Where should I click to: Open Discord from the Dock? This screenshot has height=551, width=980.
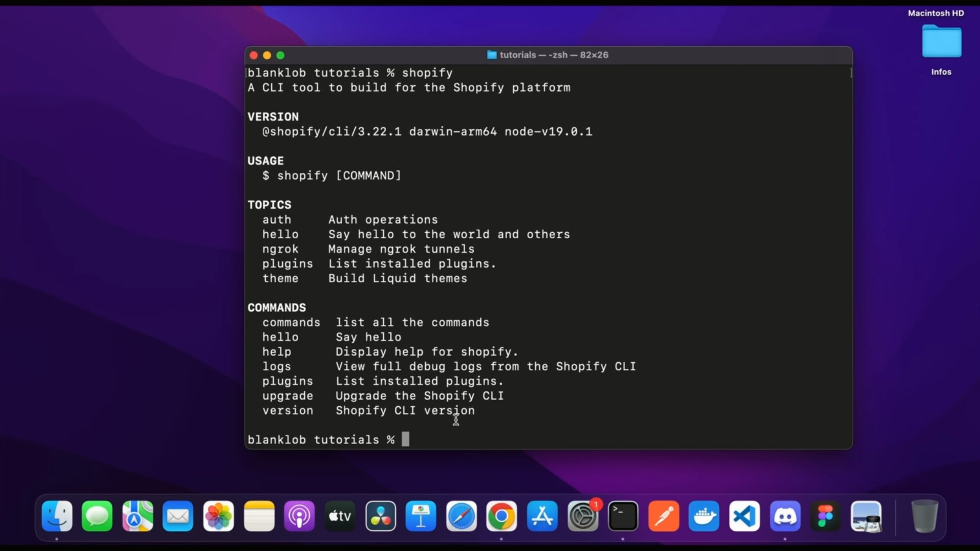coord(786,516)
